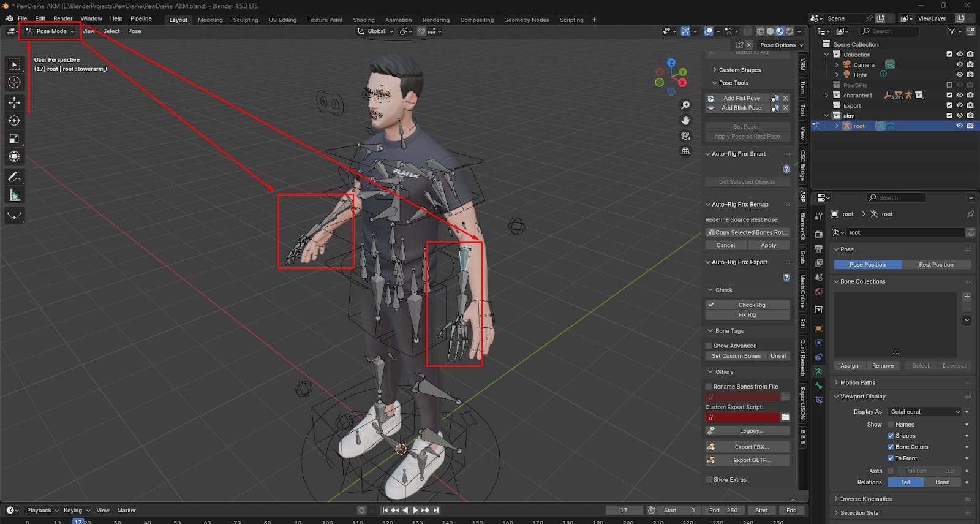980x524 pixels.
Task: Select the Annotate pencil tool
Action: pos(14,177)
